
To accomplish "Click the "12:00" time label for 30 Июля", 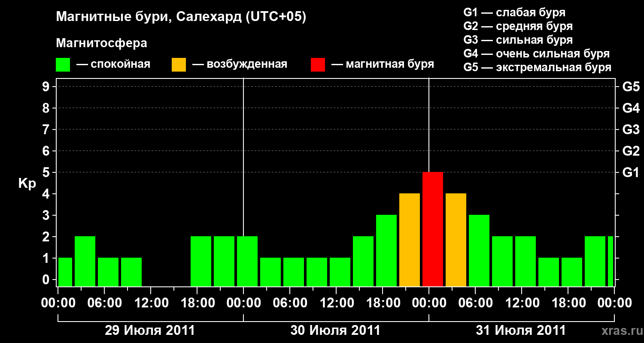I will pyautogui.click(x=336, y=303).
